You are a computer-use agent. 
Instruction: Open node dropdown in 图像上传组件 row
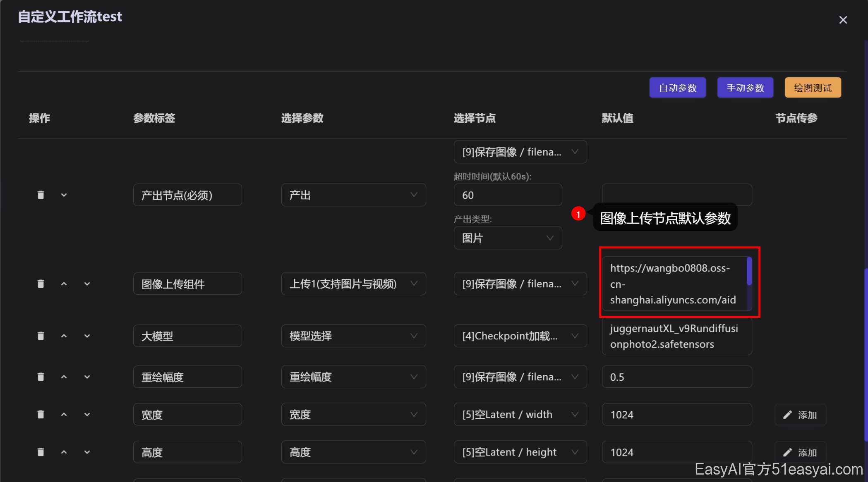(x=520, y=284)
